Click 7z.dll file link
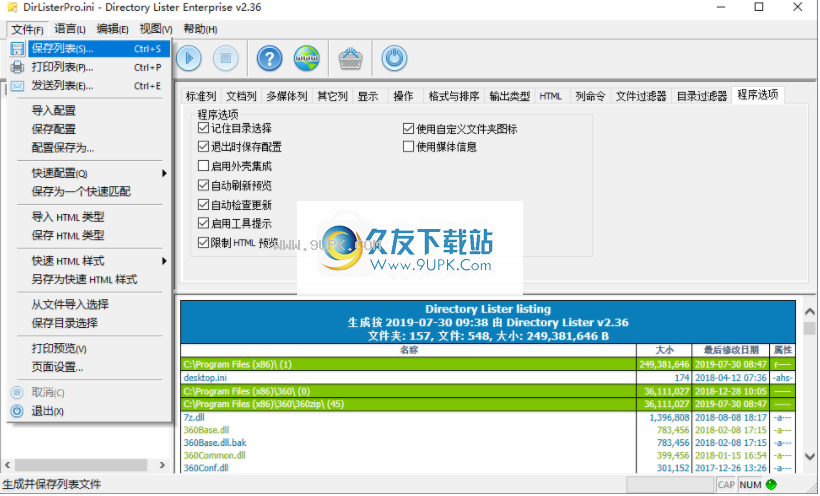 (193, 418)
